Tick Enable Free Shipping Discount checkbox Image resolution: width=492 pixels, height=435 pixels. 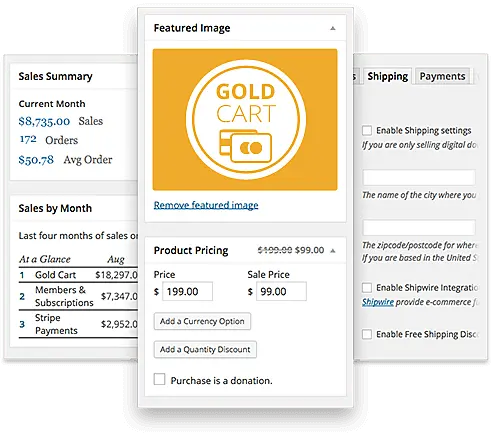tap(367, 334)
